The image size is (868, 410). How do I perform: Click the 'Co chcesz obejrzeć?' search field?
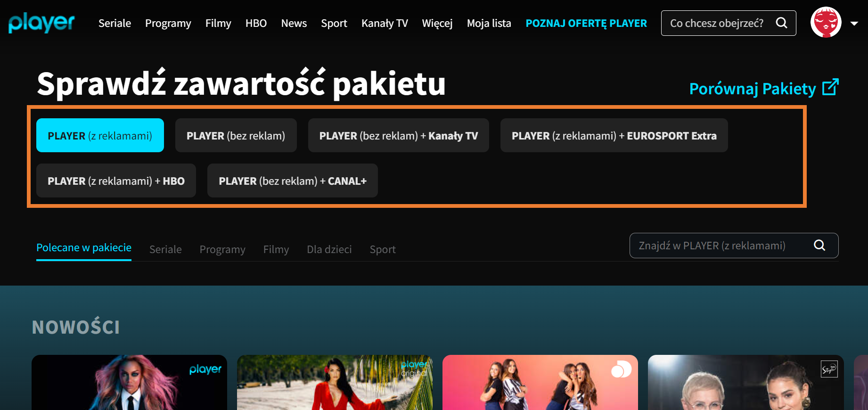(x=729, y=23)
